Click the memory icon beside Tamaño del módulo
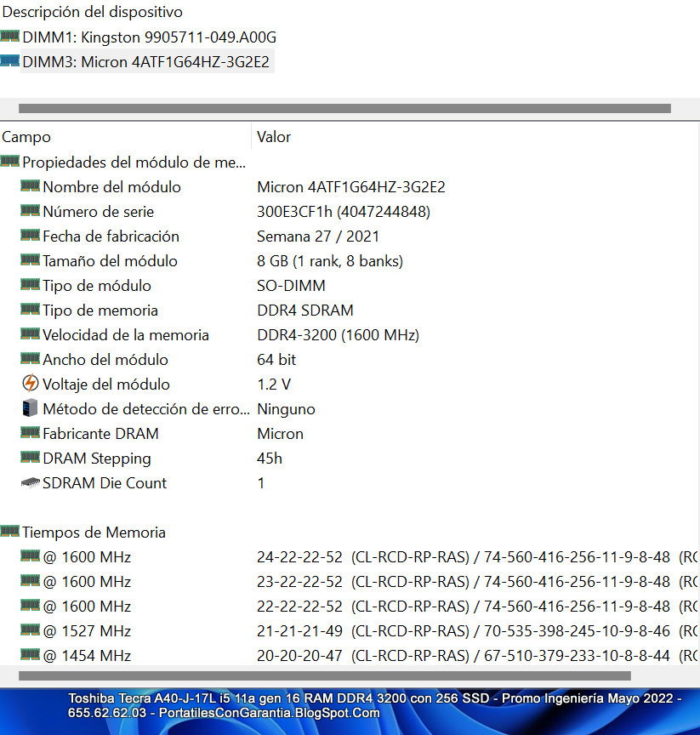The height and width of the screenshot is (735, 700). 31,260
